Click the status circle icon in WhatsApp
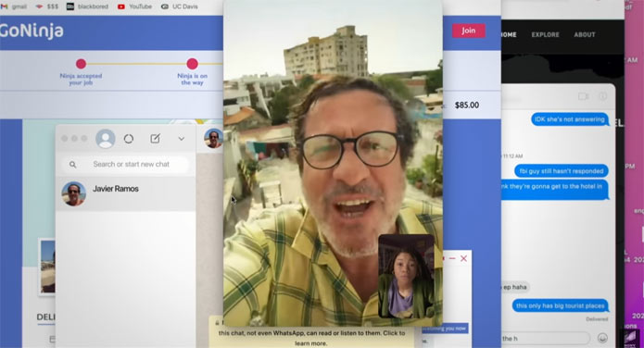 (129, 139)
